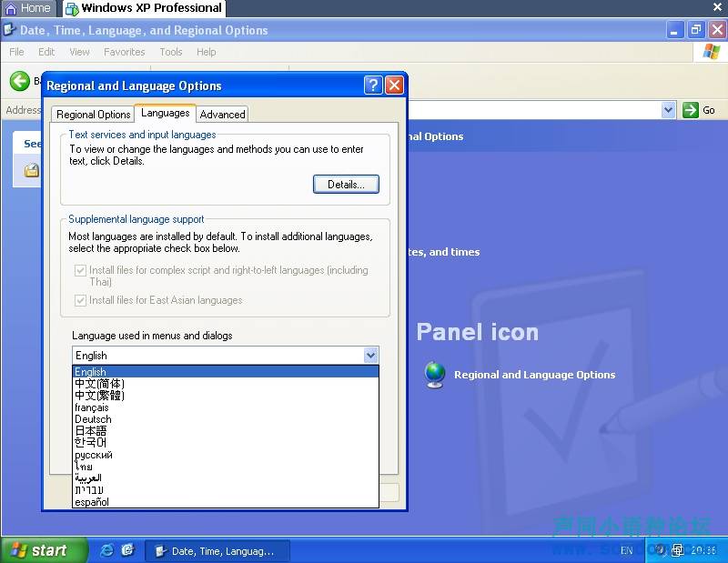728x563 pixels.
Task: Click the Details... button
Action: pyautogui.click(x=346, y=185)
